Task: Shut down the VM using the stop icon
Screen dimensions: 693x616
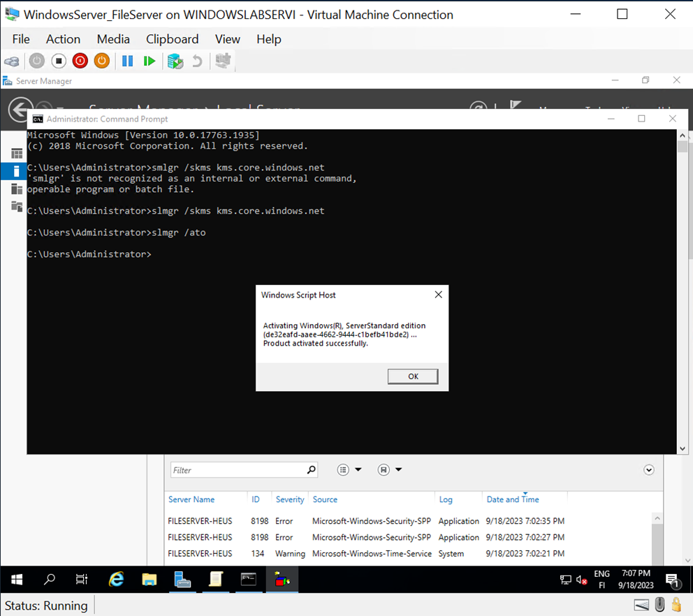Action: tap(59, 61)
